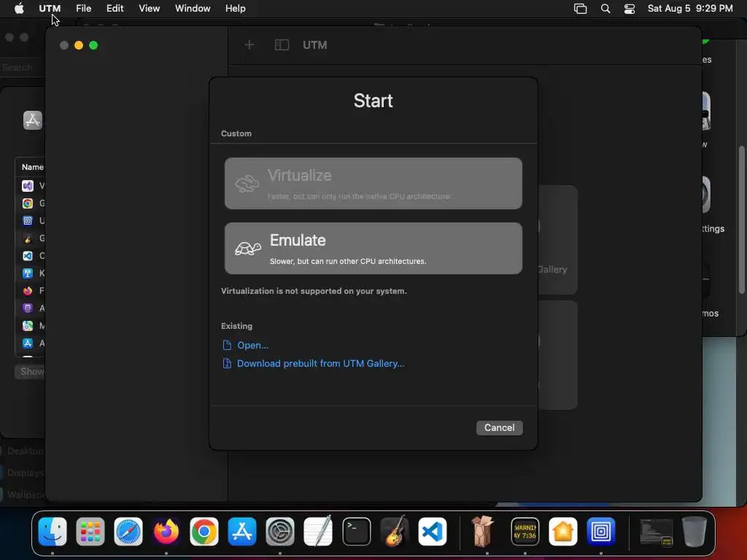
Task: Select the Chrome row in background list
Action: click(x=31, y=203)
